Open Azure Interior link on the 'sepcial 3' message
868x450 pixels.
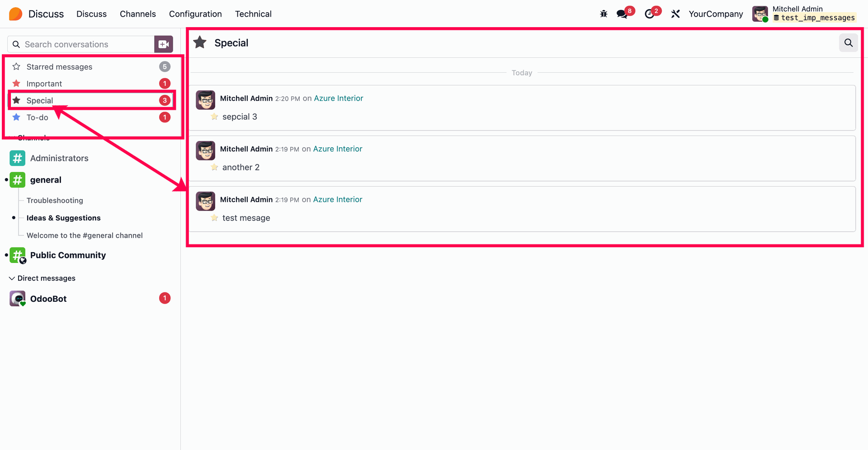339,98
